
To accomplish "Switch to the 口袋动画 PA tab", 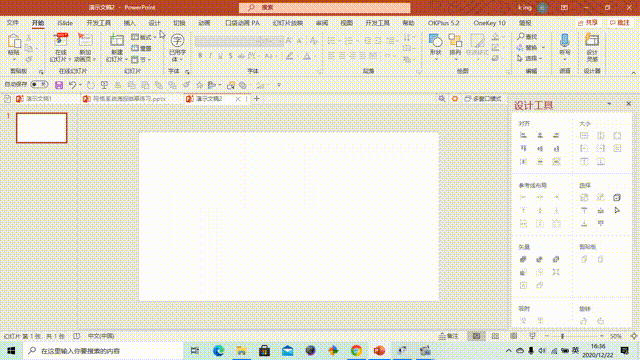I will 242,23.
